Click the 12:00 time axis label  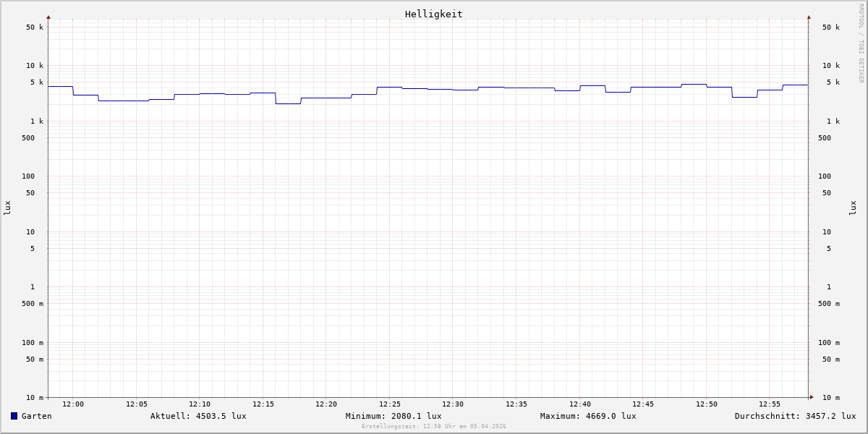click(73, 404)
